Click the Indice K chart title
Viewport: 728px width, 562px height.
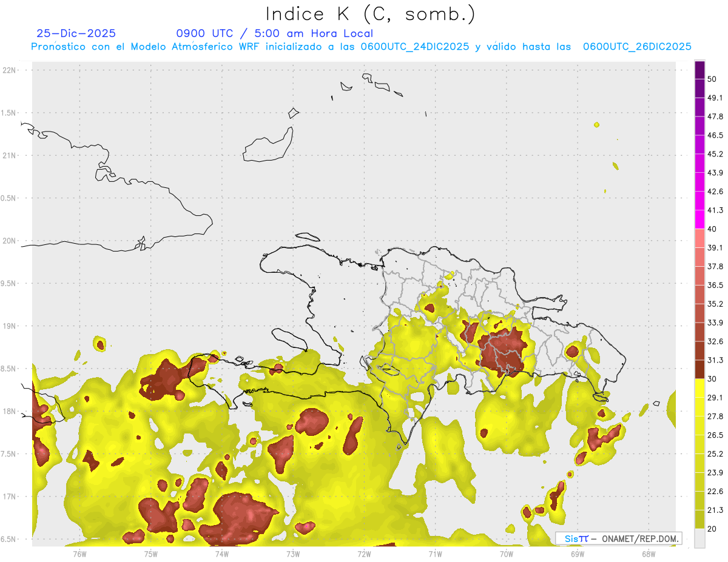tap(371, 13)
